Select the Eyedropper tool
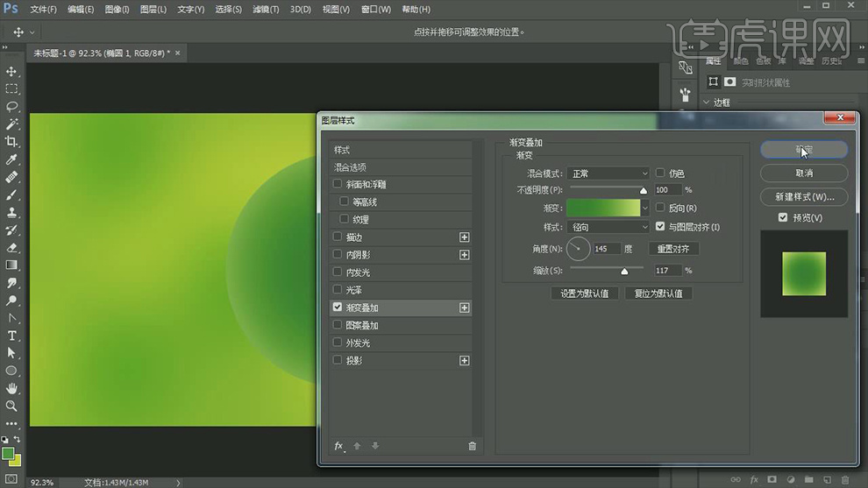Screen dimensions: 868x488 click(11, 159)
